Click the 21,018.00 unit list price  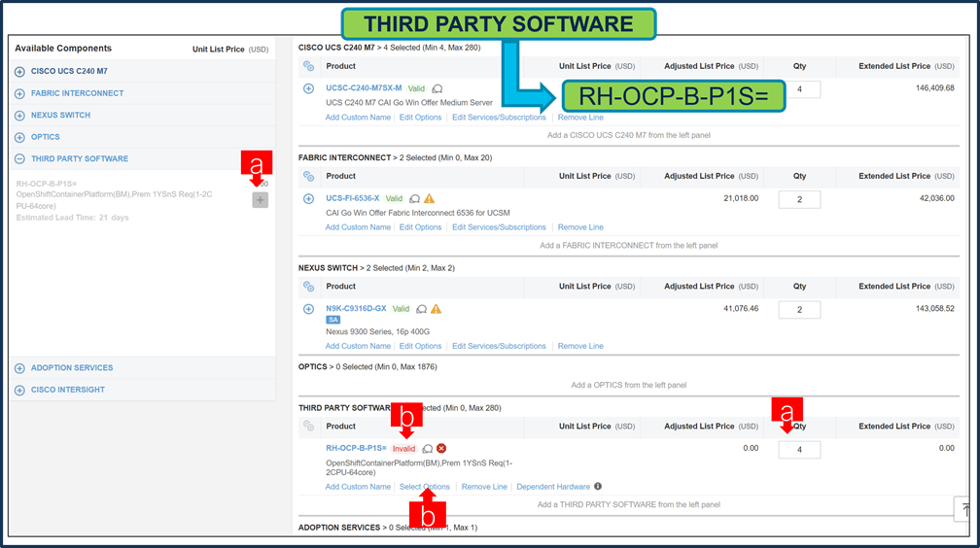point(741,198)
